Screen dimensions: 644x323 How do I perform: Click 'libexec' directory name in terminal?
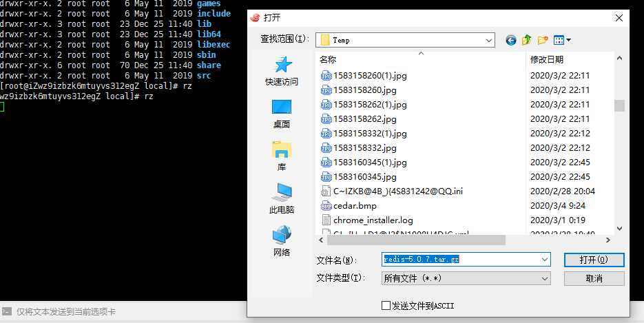tap(214, 45)
